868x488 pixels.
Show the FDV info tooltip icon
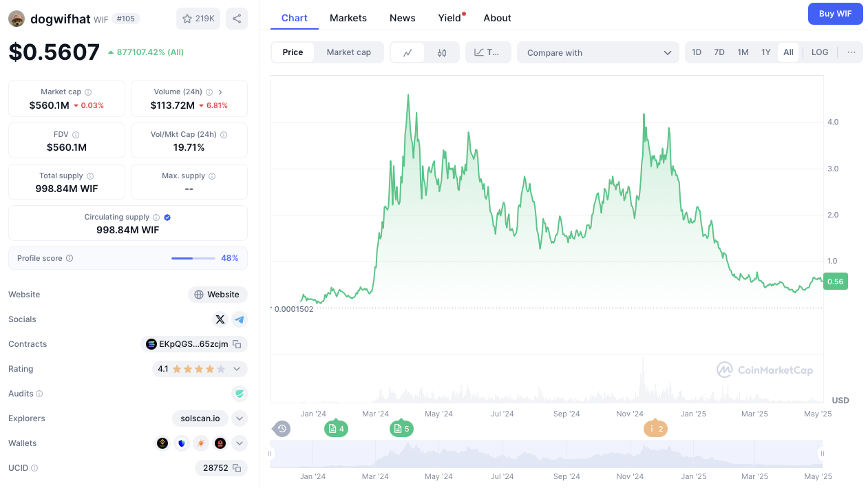pos(76,135)
